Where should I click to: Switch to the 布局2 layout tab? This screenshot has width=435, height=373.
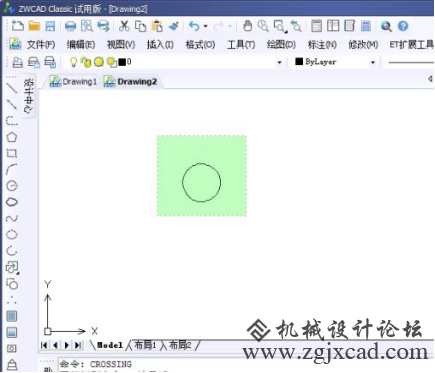(x=180, y=345)
